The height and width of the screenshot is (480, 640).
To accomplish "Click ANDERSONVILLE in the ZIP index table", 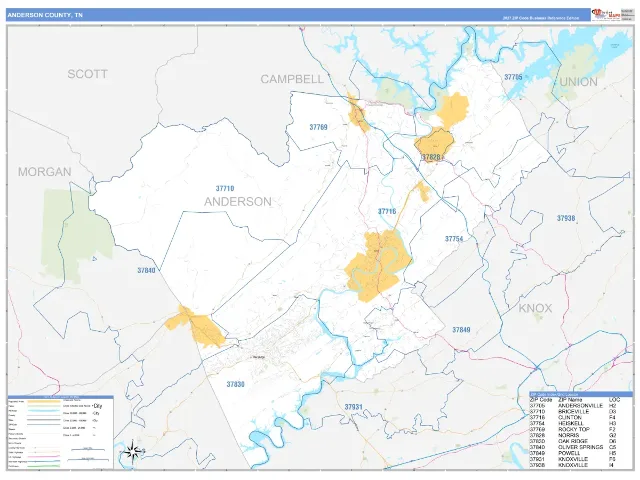I will (x=580, y=406).
